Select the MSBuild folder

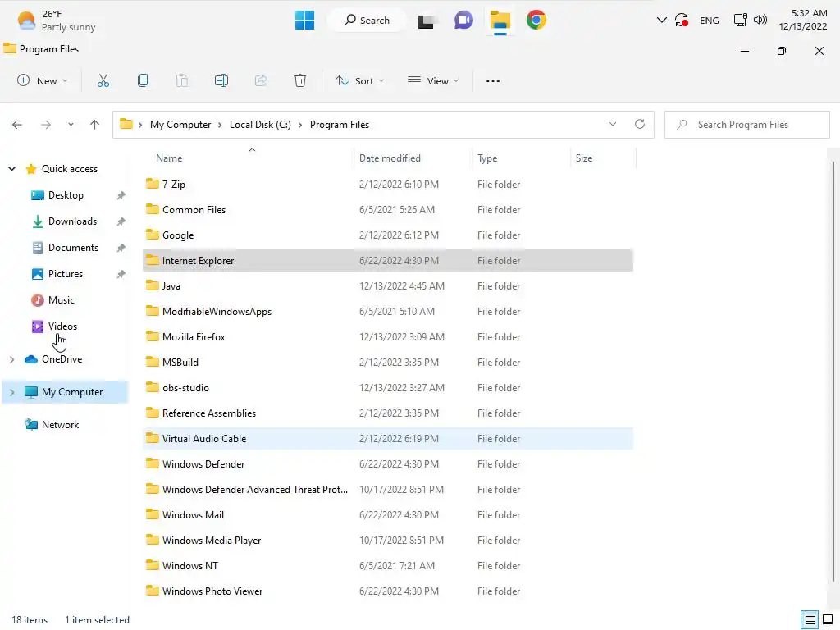[388, 363]
